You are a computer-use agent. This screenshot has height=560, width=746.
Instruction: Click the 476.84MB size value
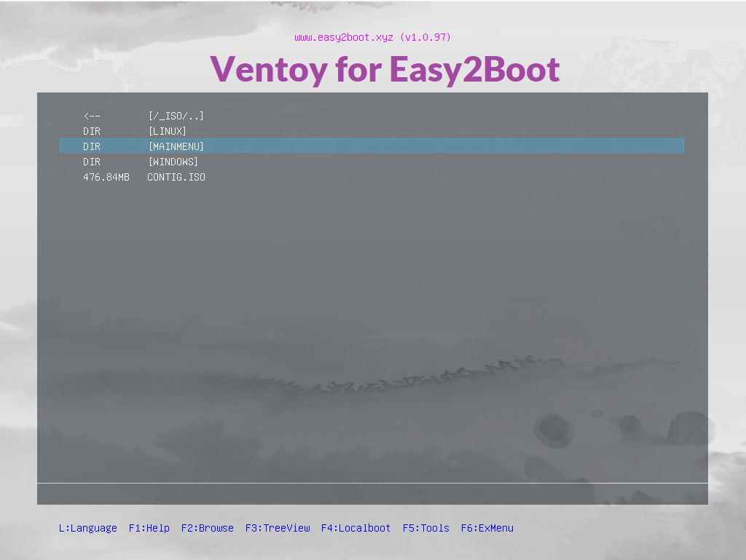(106, 177)
